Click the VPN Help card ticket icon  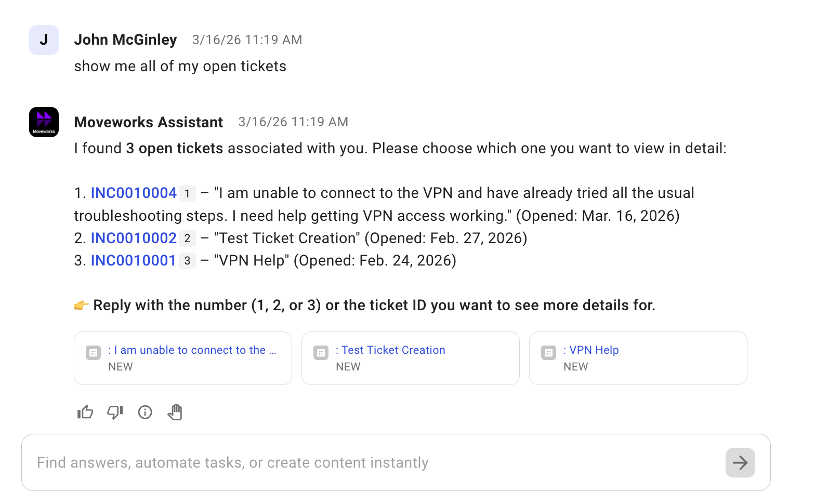click(x=548, y=353)
